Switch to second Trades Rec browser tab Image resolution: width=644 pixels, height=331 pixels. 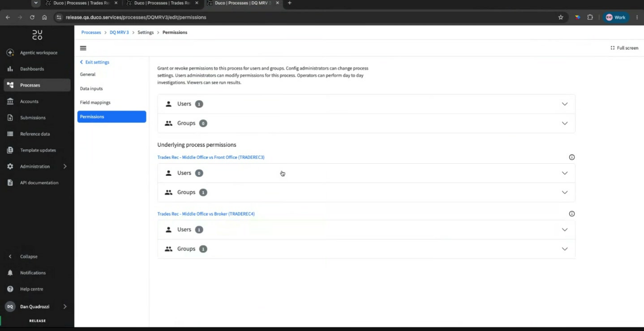click(x=162, y=3)
